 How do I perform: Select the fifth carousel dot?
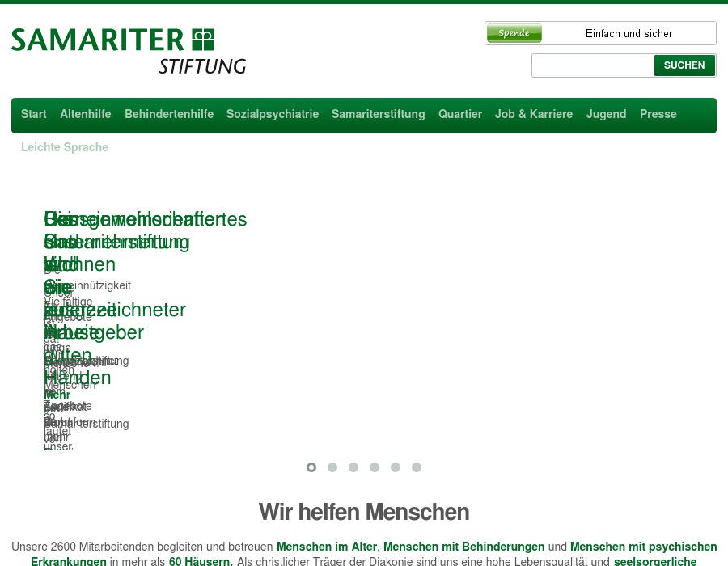(396, 467)
